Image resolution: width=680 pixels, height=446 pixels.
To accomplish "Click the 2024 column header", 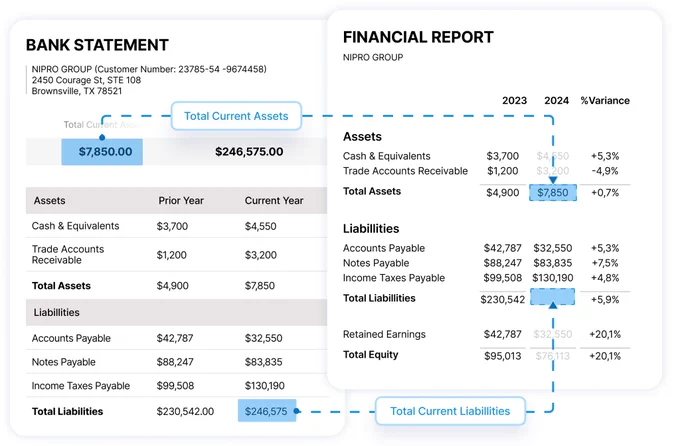I will [x=556, y=100].
